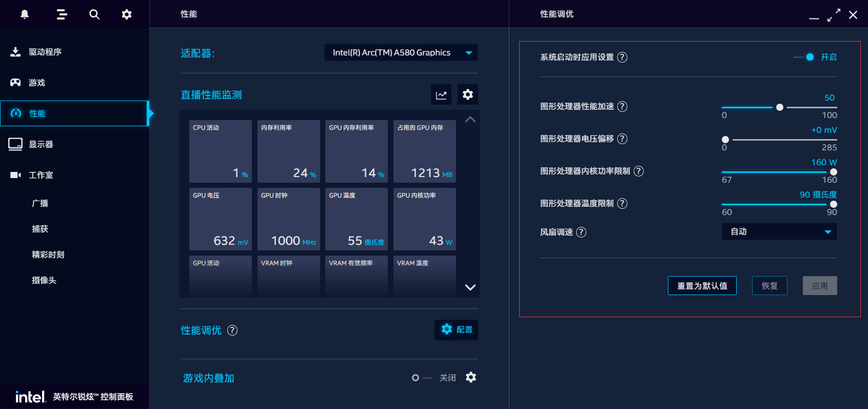Open settings gear in top bar
The height and width of the screenshot is (409, 868).
tap(127, 14)
